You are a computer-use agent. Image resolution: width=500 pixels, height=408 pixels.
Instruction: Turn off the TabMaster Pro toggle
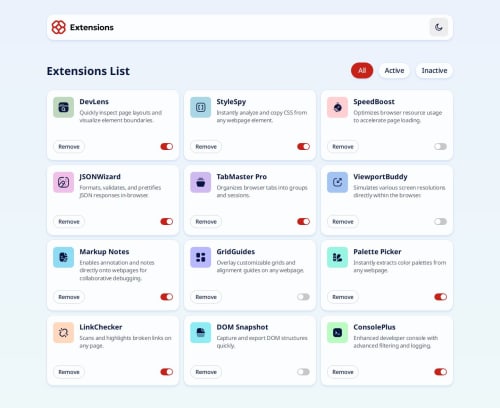[303, 221]
